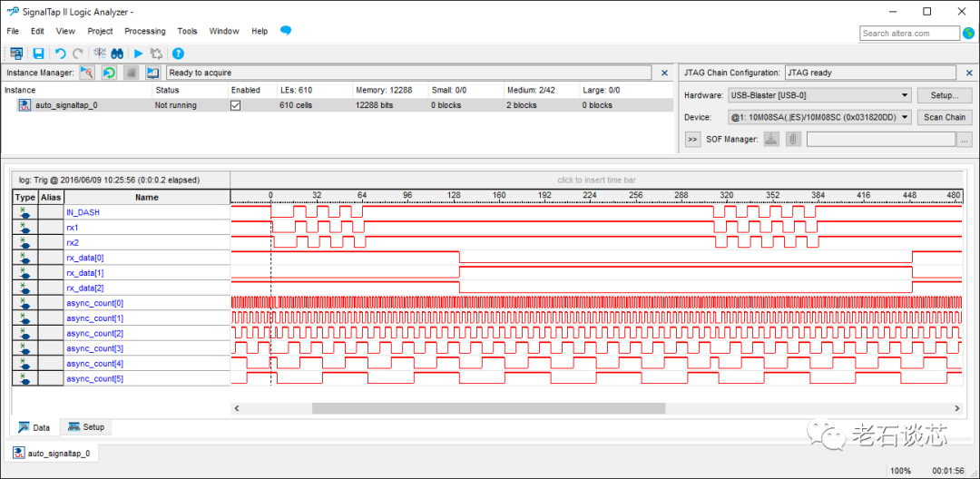Click the Setup... button

point(945,95)
